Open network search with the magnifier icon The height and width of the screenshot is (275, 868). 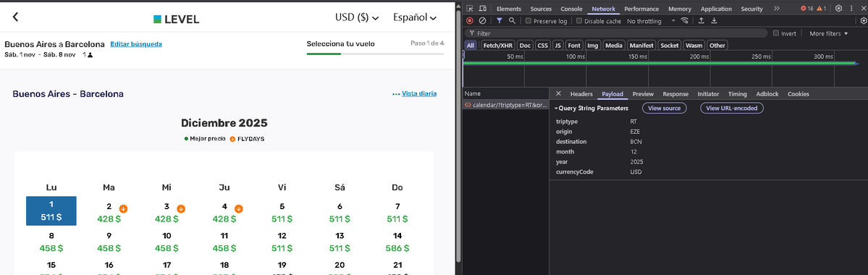pyautogui.click(x=512, y=20)
